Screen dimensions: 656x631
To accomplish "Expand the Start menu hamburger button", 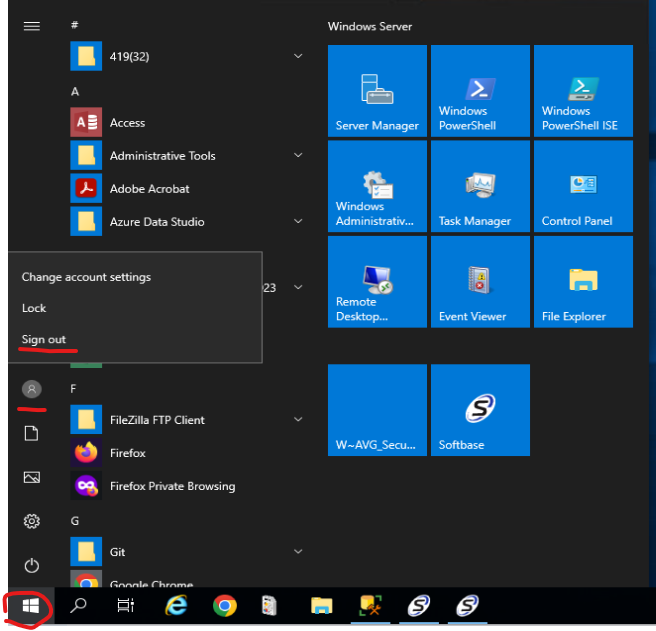I will pos(32,26).
